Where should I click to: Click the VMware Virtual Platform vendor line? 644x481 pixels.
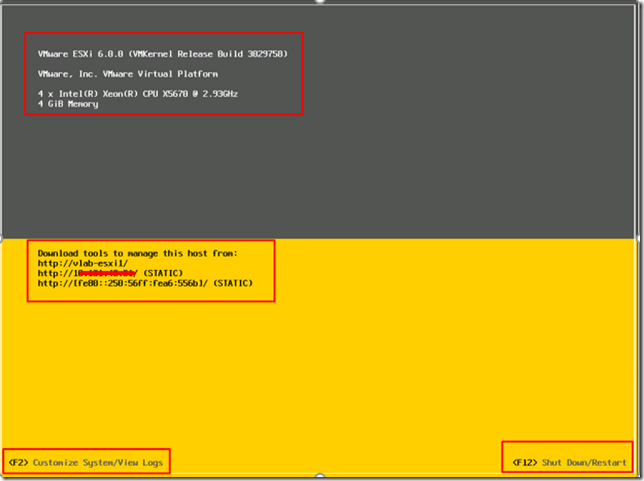(x=128, y=74)
